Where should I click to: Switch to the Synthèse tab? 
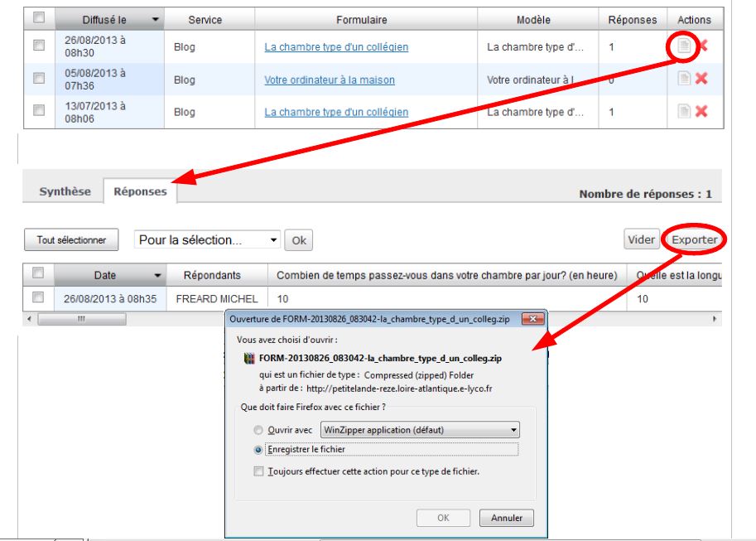65,191
